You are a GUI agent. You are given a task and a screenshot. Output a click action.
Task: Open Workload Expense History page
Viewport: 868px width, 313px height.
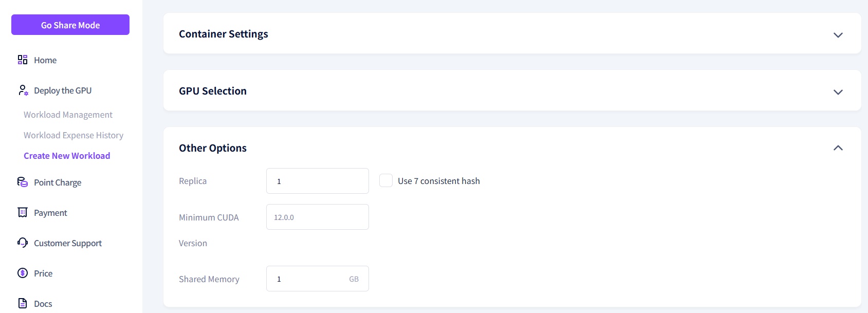tap(73, 135)
